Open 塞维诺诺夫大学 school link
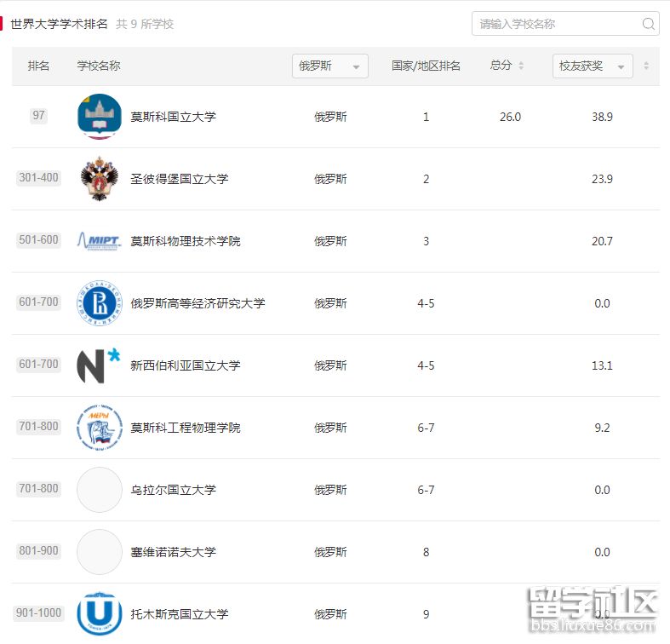The image size is (670, 644). pos(173,552)
